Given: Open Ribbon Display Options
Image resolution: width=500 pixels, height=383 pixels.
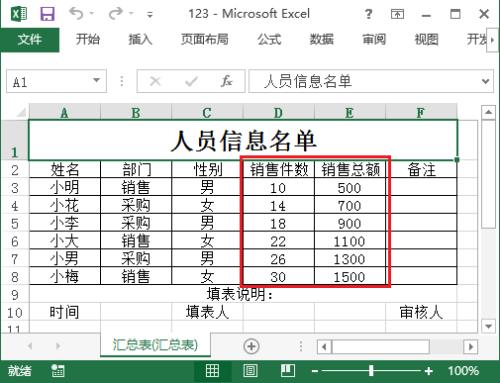Looking at the screenshot, I should 397,14.
